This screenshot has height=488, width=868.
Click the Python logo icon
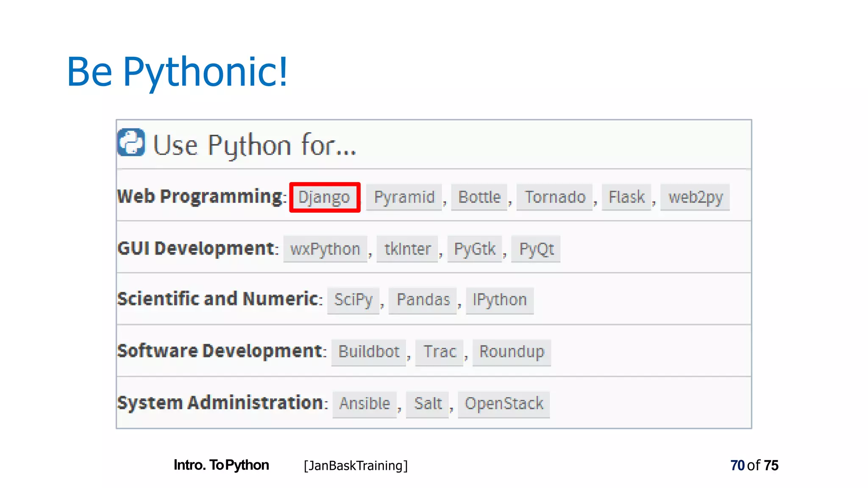click(131, 142)
